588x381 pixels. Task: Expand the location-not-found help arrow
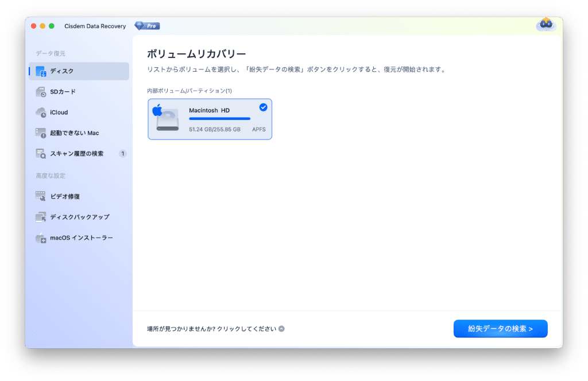click(x=281, y=329)
